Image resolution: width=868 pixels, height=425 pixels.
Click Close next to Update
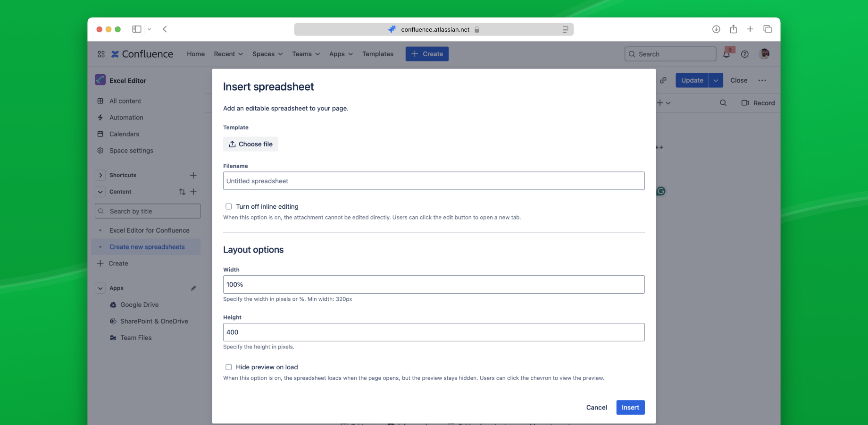[739, 80]
